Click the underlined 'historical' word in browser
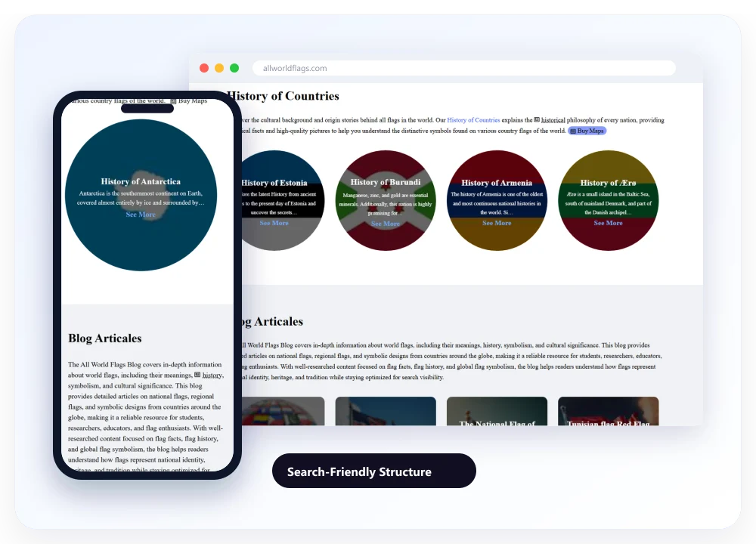The image size is (756, 544). click(553, 120)
